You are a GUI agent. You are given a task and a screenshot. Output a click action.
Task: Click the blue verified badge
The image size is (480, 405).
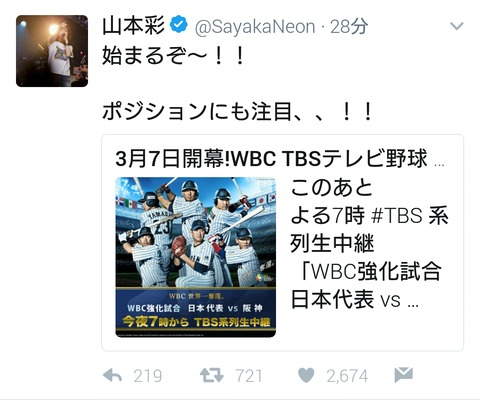click(x=179, y=24)
